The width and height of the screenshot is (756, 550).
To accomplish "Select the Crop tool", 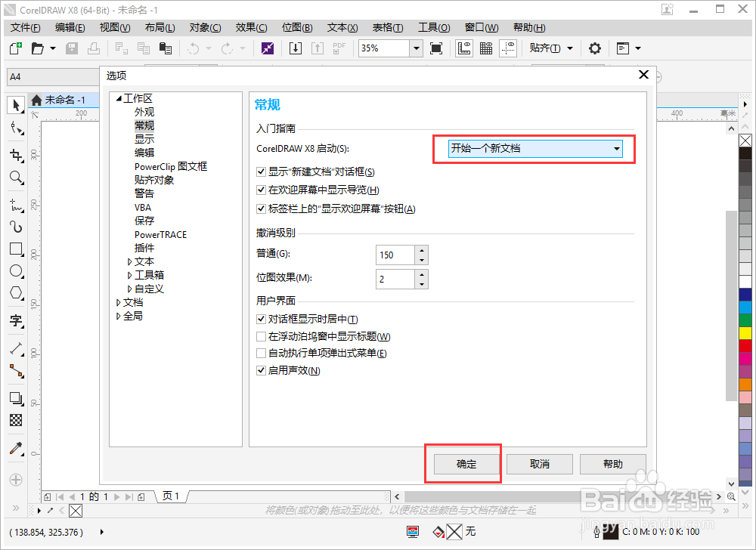I will (17, 155).
